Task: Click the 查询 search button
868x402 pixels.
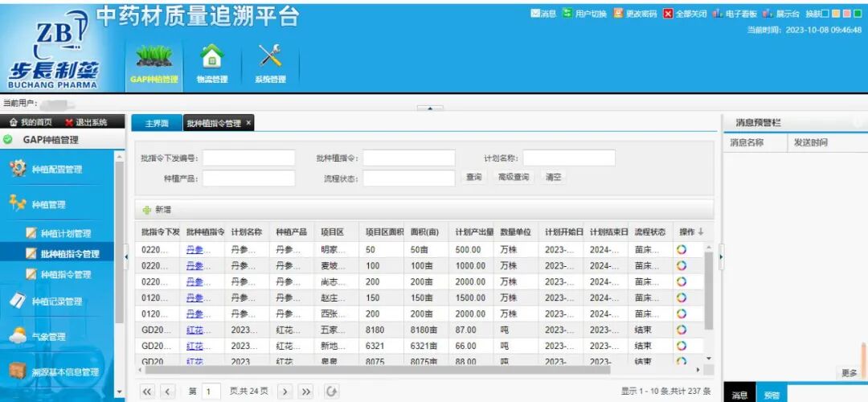Action: tap(474, 178)
